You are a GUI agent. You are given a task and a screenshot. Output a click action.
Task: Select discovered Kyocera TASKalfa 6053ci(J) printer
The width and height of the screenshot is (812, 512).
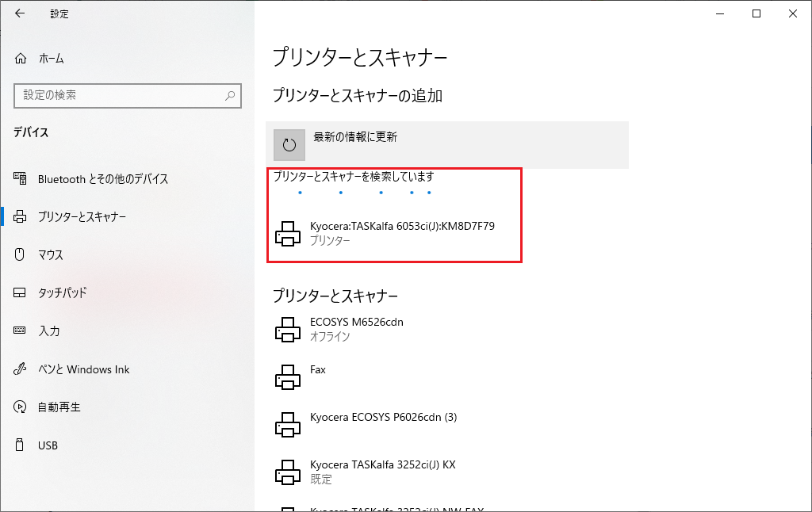coord(402,233)
